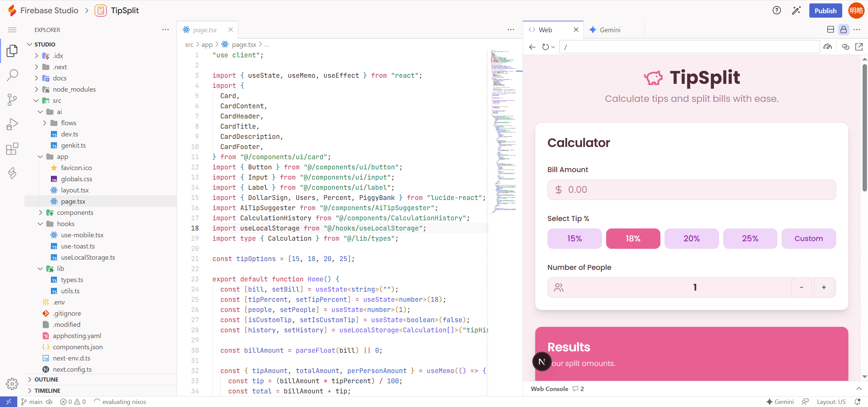
Task: Collapse the hooks folder
Action: tap(65, 224)
